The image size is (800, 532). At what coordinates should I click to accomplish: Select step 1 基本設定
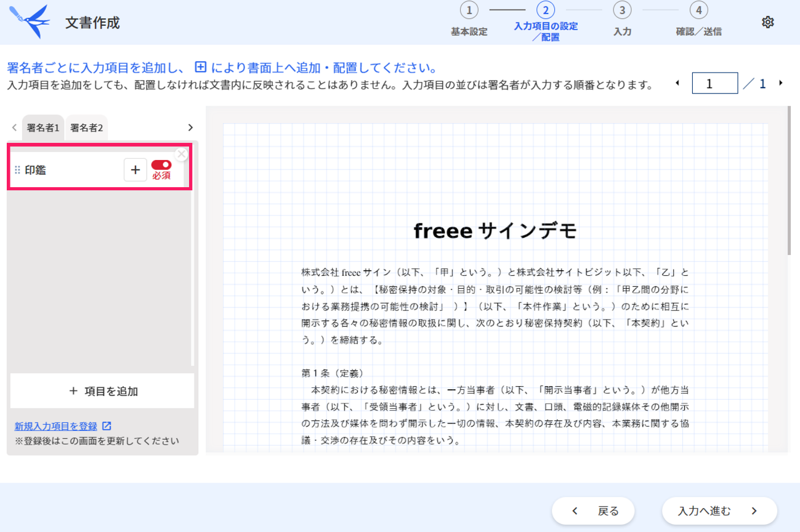[x=469, y=20]
